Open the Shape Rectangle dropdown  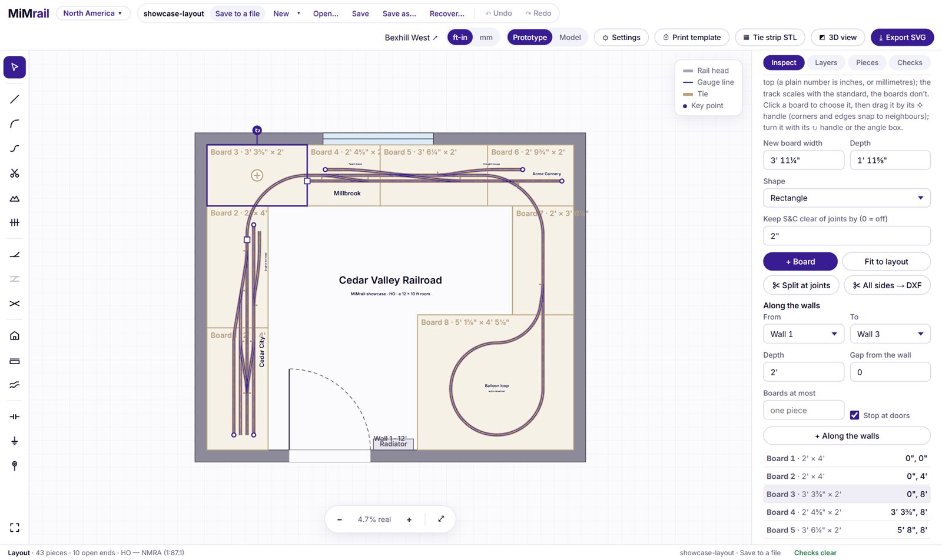[847, 198]
